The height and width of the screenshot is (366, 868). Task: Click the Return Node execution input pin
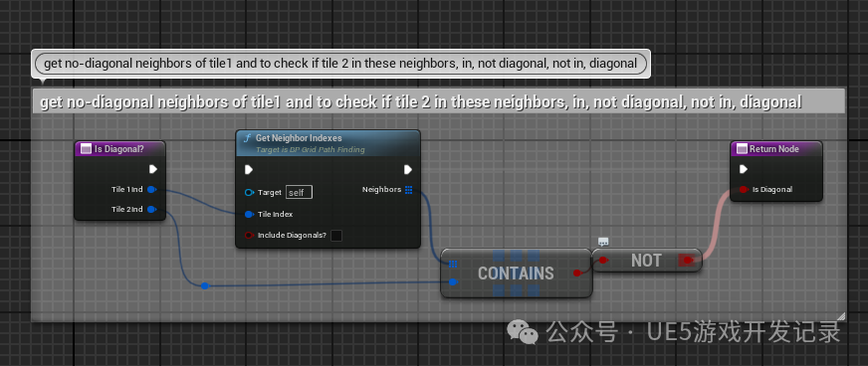point(744,169)
